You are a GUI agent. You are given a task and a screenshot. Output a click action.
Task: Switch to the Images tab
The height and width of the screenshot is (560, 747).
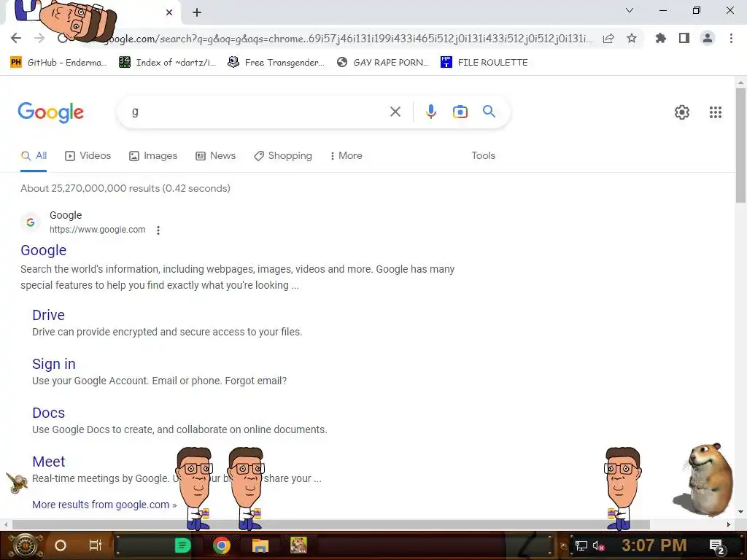(153, 156)
